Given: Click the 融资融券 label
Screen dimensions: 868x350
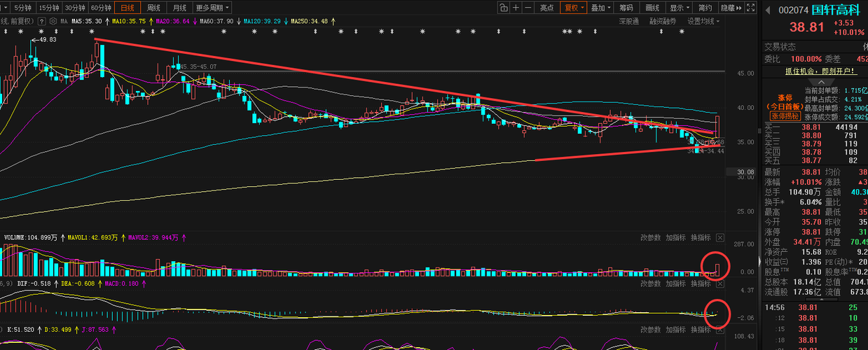Looking at the screenshot, I should coord(663,22).
